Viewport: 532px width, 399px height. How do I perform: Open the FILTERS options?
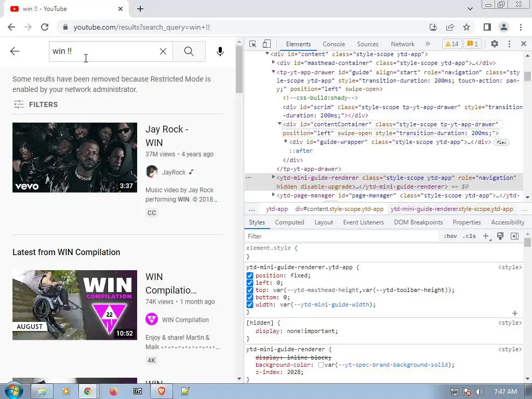point(36,104)
